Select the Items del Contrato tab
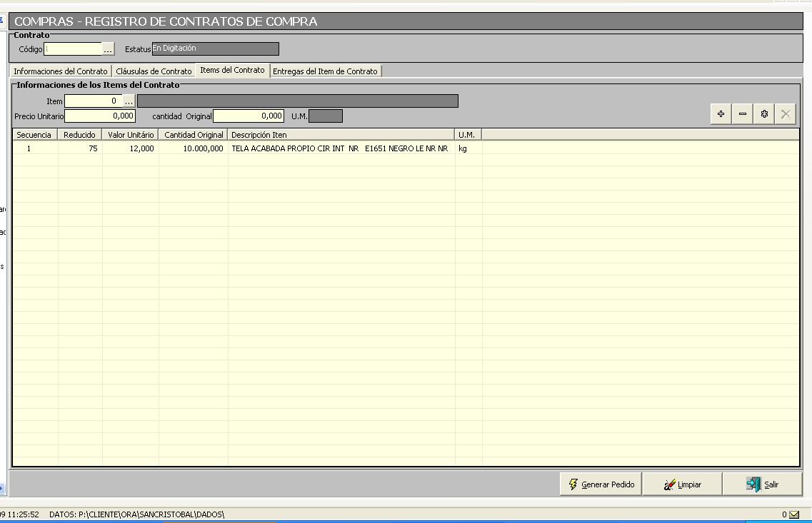 point(232,70)
